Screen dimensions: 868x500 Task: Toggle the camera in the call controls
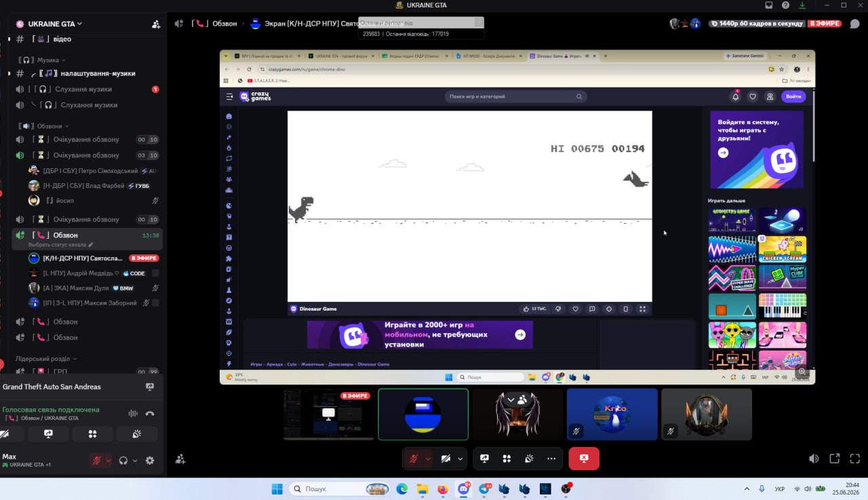click(446, 459)
